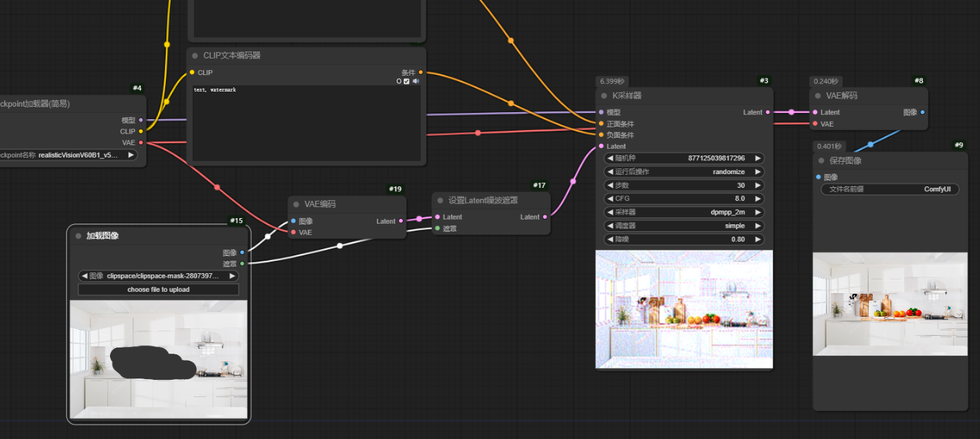Open the 运行后操作 randomize dropdown

click(x=684, y=172)
